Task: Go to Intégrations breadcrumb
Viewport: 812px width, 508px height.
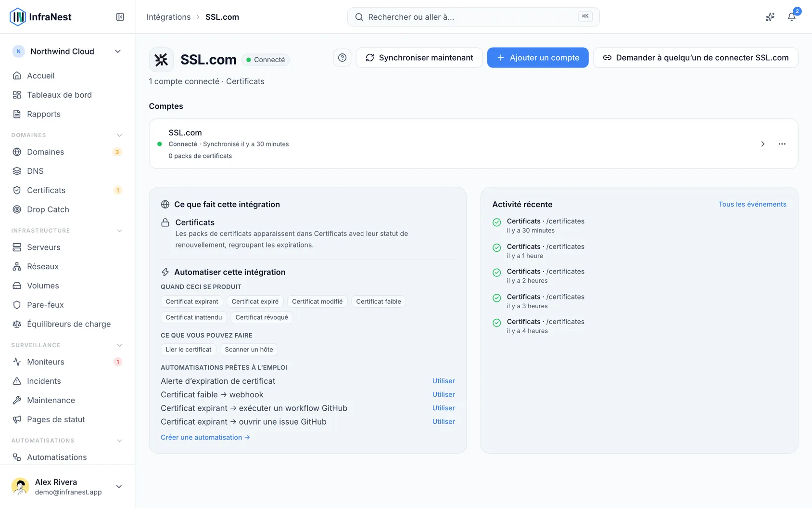Action: click(x=168, y=17)
